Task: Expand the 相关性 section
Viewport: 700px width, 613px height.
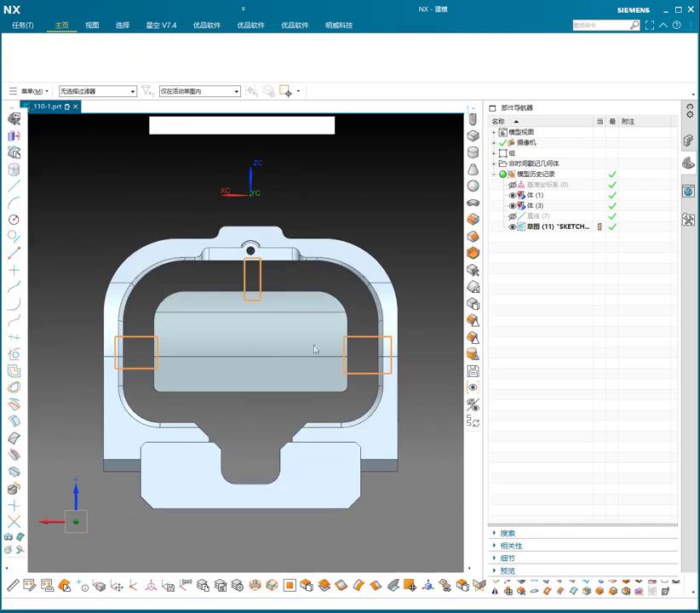Action: point(512,546)
